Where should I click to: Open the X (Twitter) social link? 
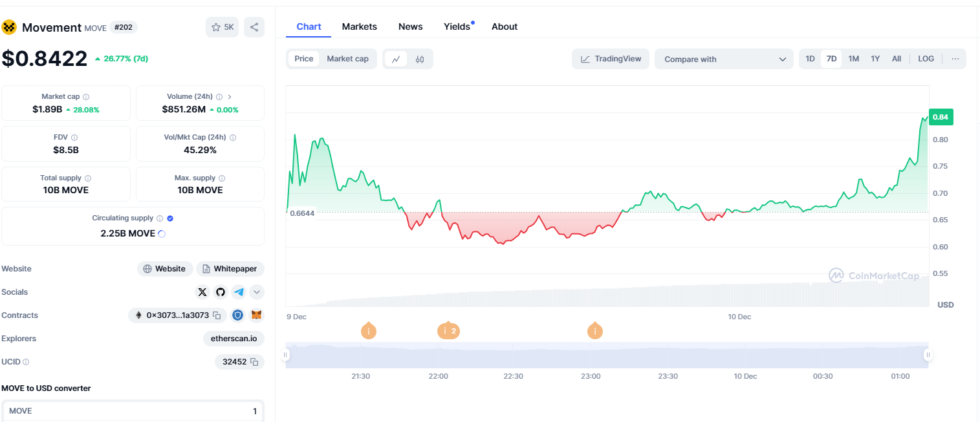click(202, 292)
